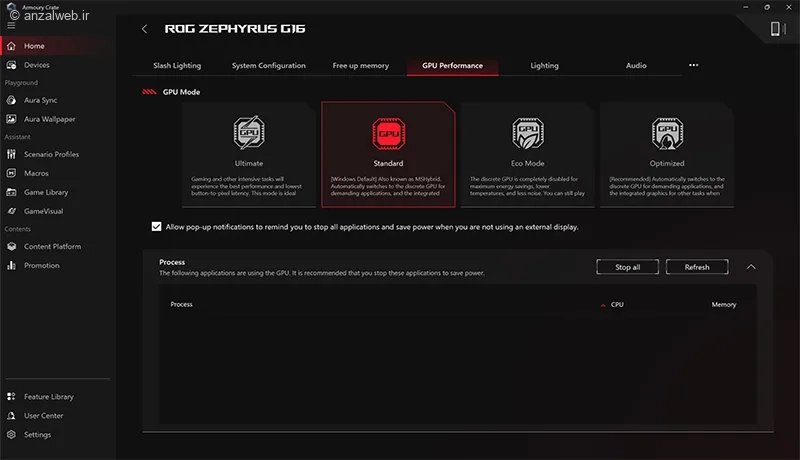Select the Optimized GPU mode icon
The height and width of the screenshot is (460, 800).
pos(667,133)
